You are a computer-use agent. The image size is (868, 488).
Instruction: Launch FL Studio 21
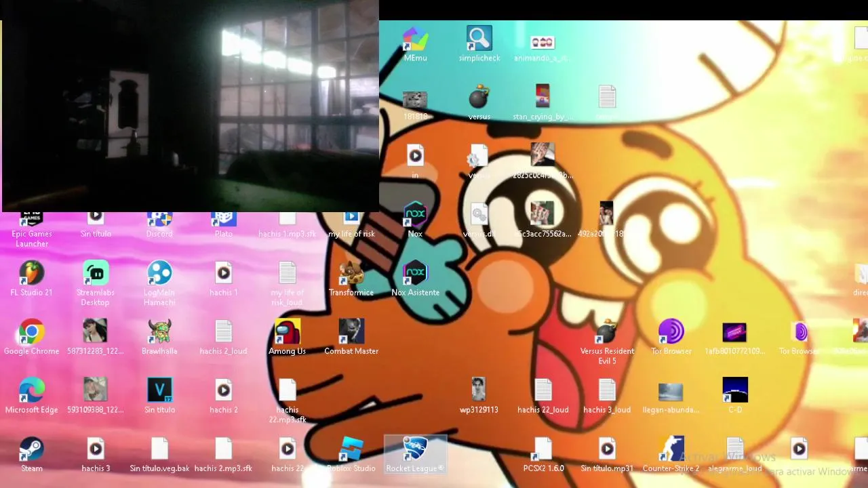pos(31,279)
